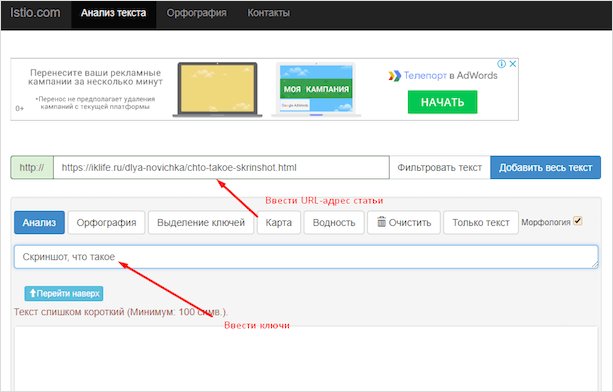Click the resize handle of keywords field
This screenshot has width=613, height=392.
(x=595, y=265)
